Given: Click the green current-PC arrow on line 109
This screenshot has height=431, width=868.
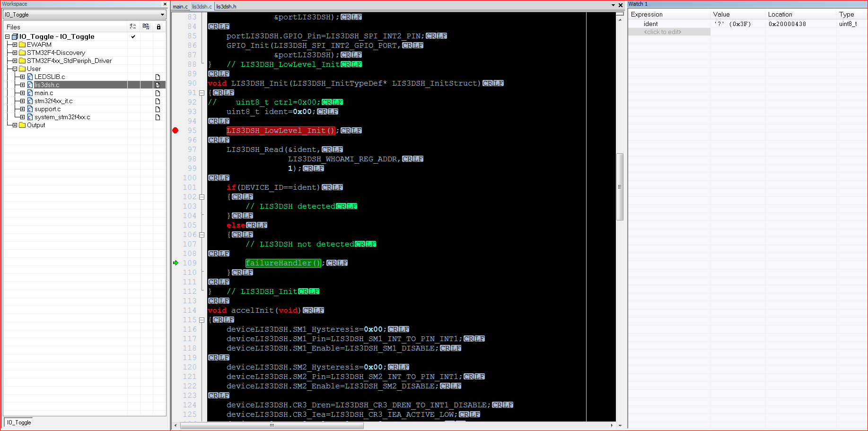Looking at the screenshot, I should tap(175, 263).
